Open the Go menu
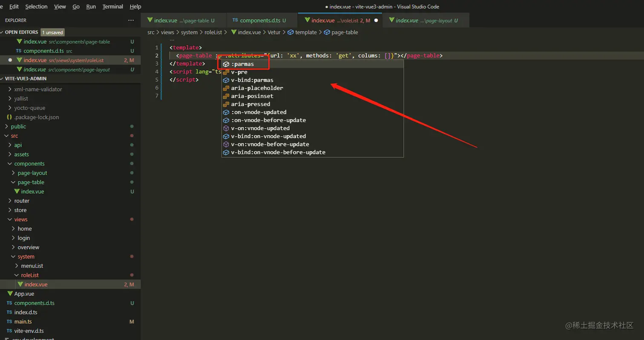 coord(76,7)
